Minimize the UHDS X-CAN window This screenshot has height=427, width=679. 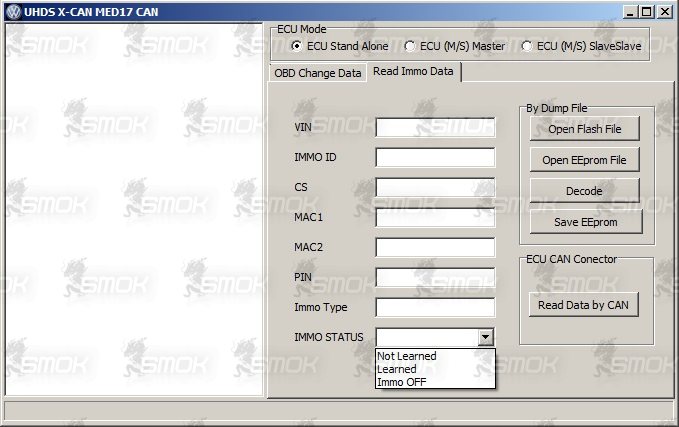tap(630, 12)
